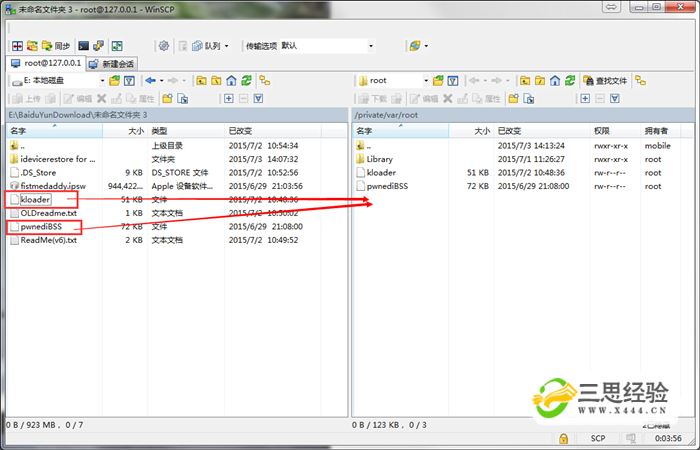Click the preferences gear icon
This screenshot has width=700, height=450.
tap(163, 46)
